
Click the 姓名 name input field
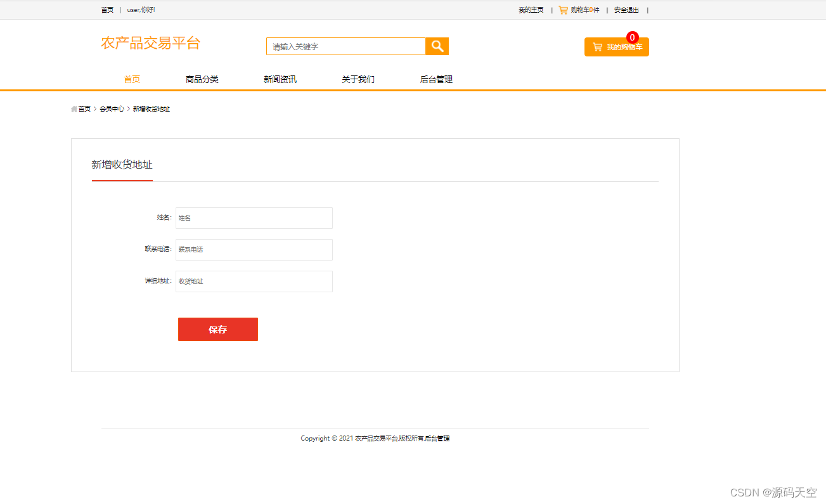point(254,217)
